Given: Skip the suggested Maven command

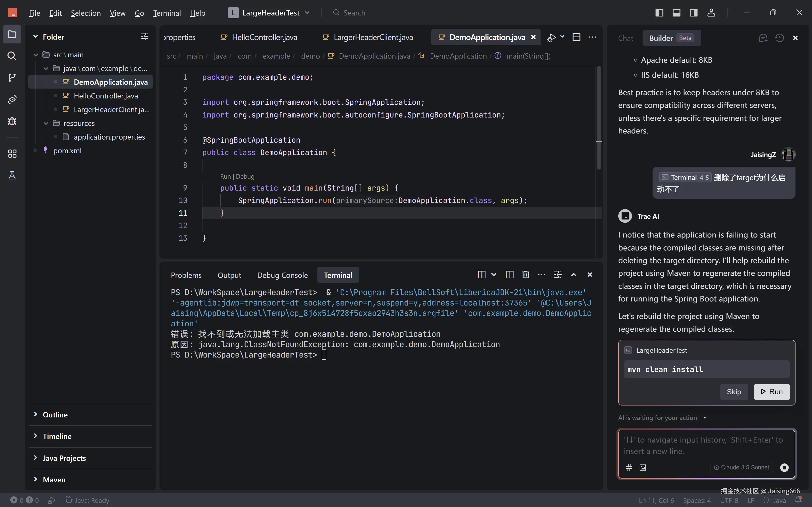Looking at the screenshot, I should (734, 392).
